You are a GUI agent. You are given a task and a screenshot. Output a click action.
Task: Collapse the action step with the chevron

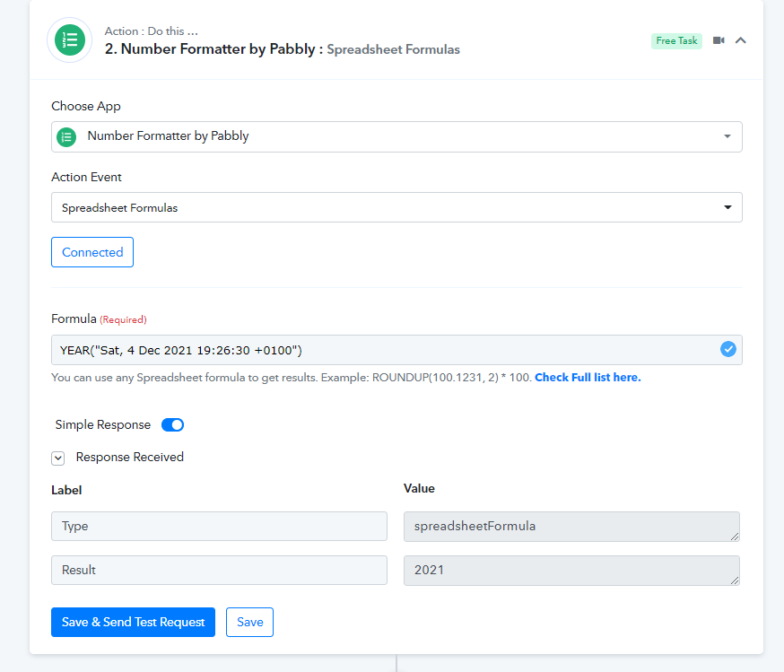click(x=741, y=40)
